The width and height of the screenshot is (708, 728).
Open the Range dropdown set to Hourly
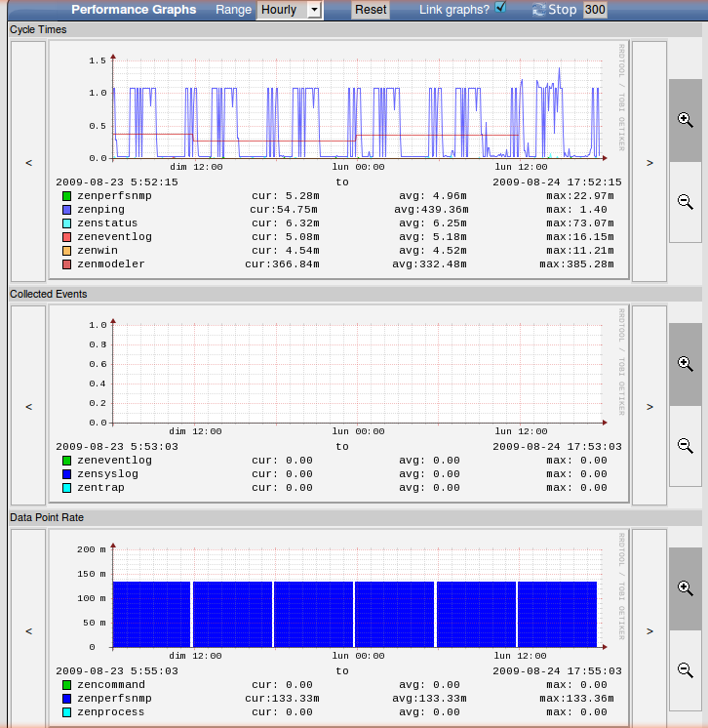click(x=289, y=10)
